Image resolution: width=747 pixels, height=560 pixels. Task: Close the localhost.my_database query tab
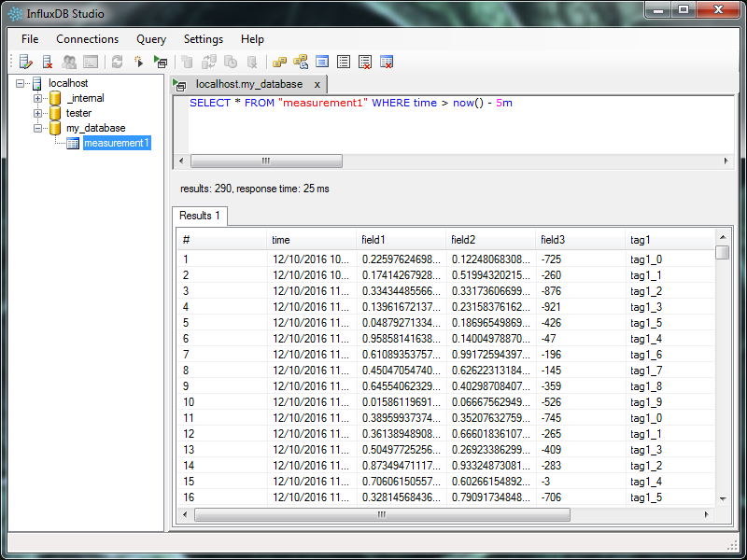tap(317, 84)
